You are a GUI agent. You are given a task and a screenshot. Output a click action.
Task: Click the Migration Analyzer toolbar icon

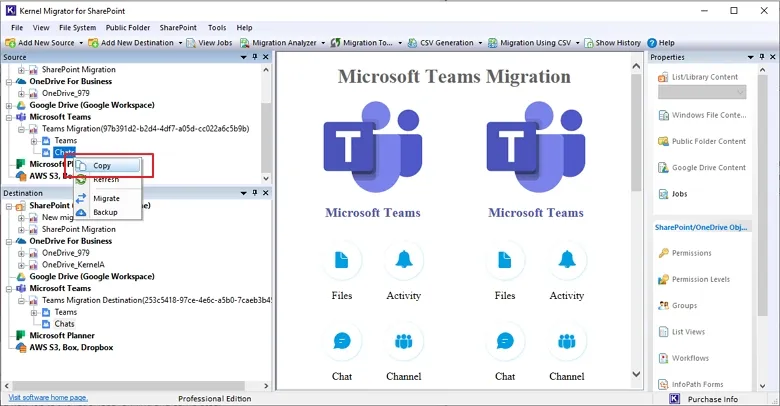(244, 43)
